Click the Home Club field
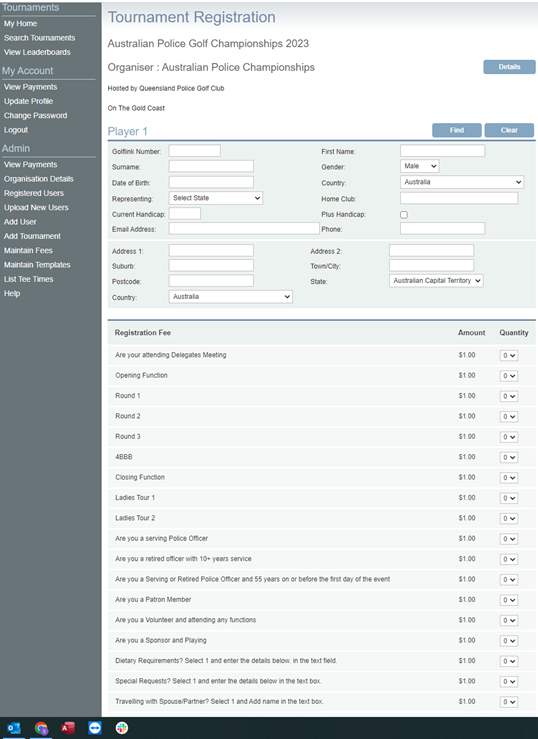 pyautogui.click(x=459, y=198)
